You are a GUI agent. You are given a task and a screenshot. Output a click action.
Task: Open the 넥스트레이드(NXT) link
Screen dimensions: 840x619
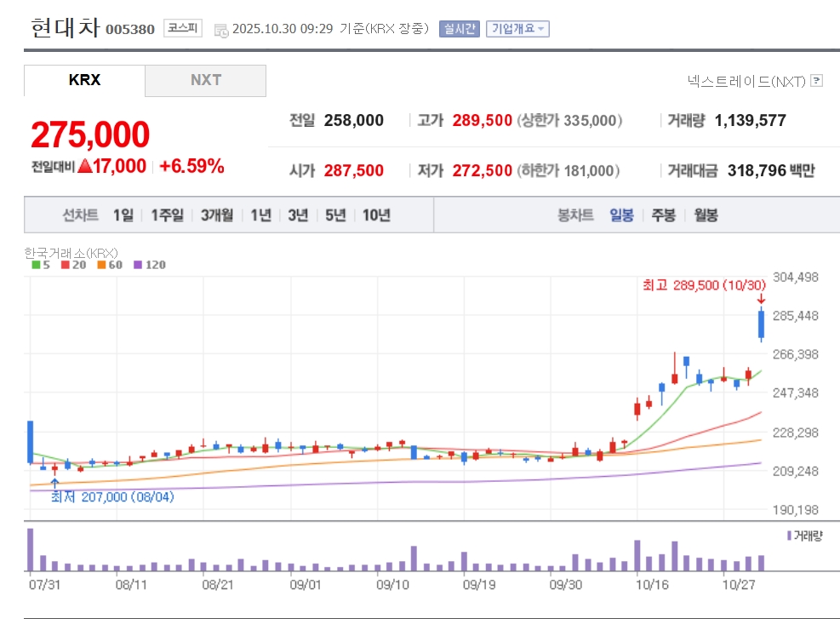click(746, 81)
